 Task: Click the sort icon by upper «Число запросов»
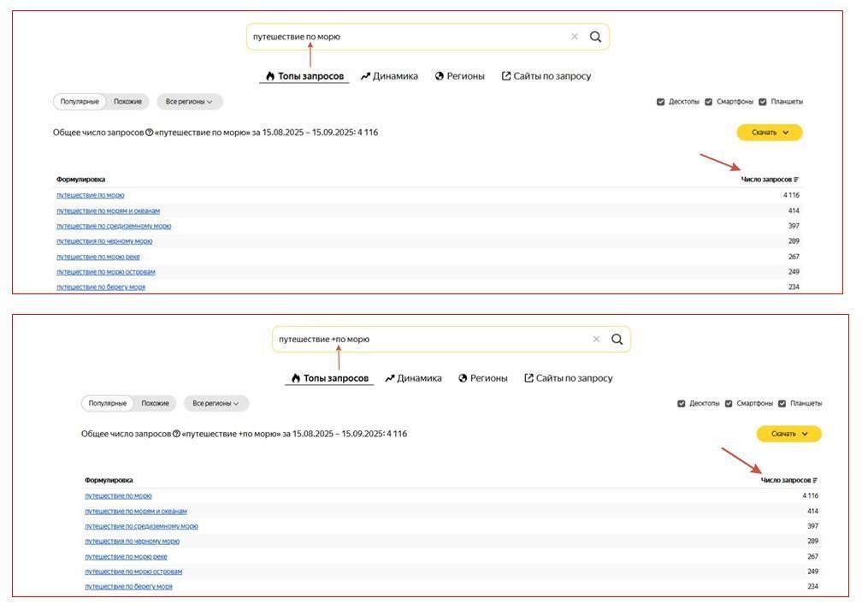coord(796,180)
